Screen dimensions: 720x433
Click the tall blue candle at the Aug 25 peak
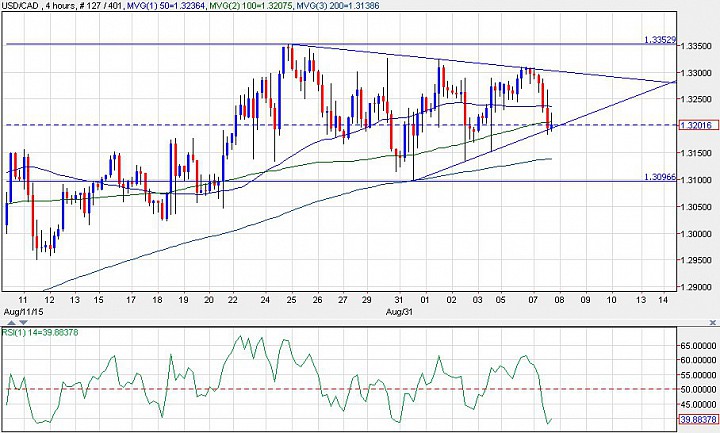(x=284, y=61)
